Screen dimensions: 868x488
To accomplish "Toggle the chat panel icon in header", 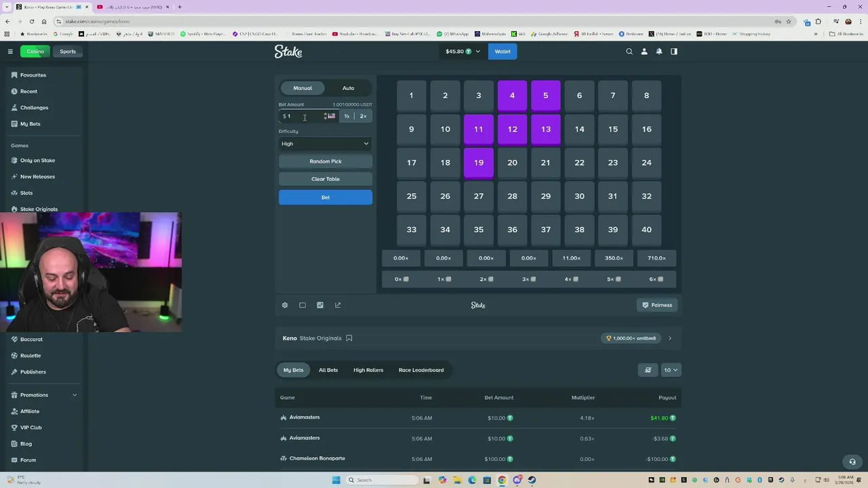I will click(674, 52).
